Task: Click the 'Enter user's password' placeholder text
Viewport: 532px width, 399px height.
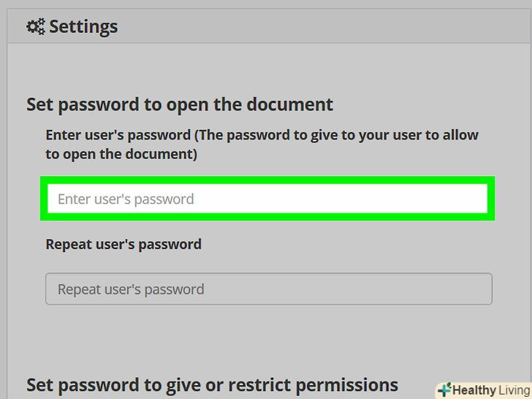Action: tap(126, 199)
